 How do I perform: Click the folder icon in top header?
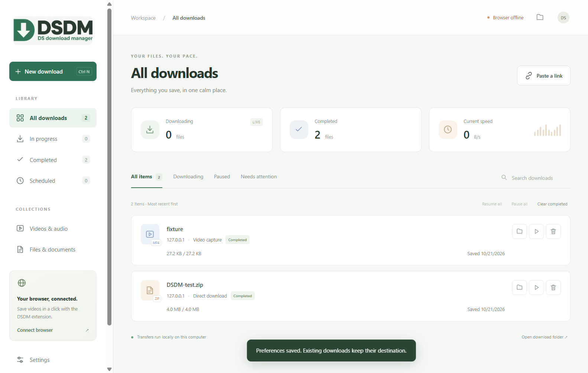click(540, 17)
